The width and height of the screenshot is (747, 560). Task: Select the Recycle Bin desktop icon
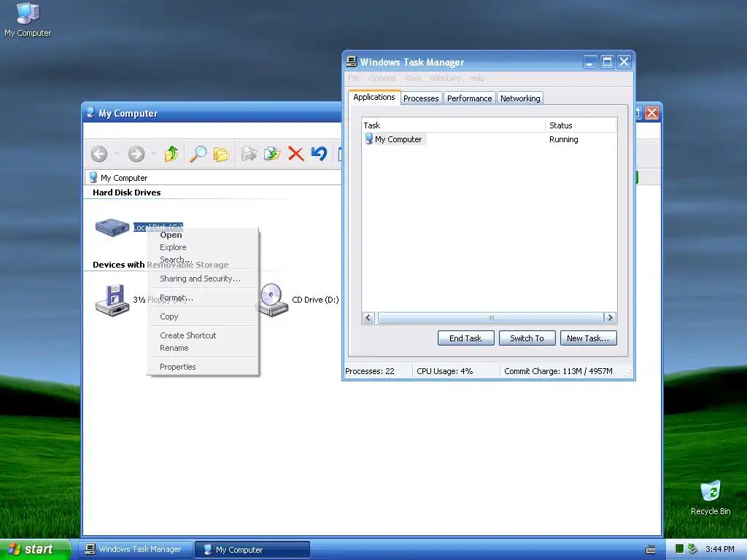point(711,498)
